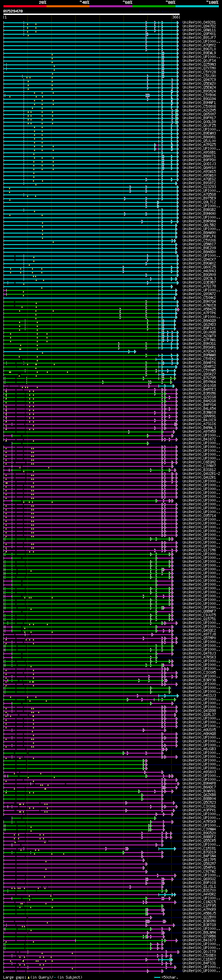Select hit label UniRef100_O23293
Screen dimensions: 222x980
coord(199,187)
